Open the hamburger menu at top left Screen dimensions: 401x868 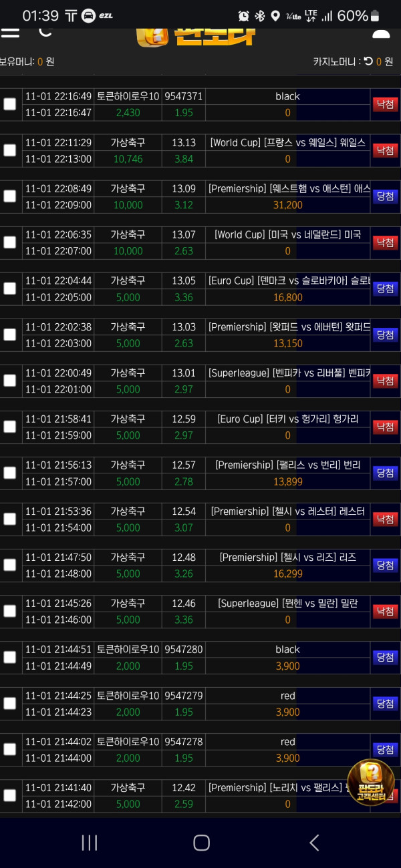(x=10, y=32)
